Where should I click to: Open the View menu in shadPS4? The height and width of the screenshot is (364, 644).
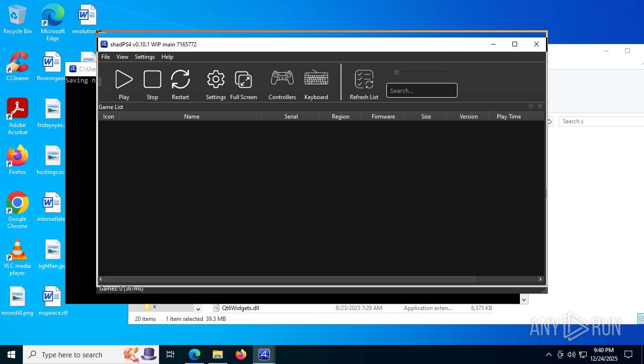(122, 57)
